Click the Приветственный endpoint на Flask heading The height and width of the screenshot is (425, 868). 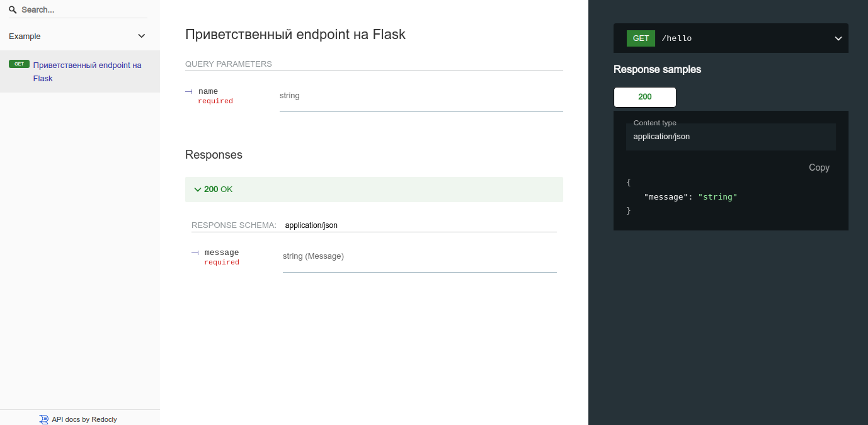295,35
